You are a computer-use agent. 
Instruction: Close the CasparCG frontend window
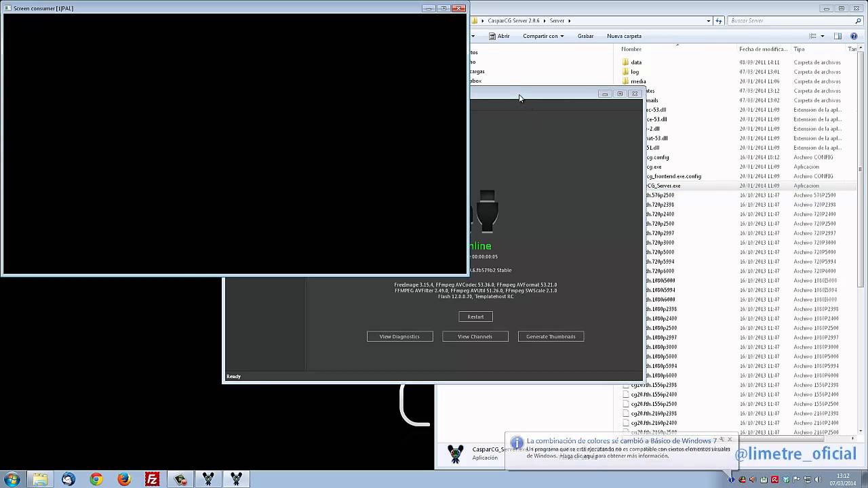[635, 94]
